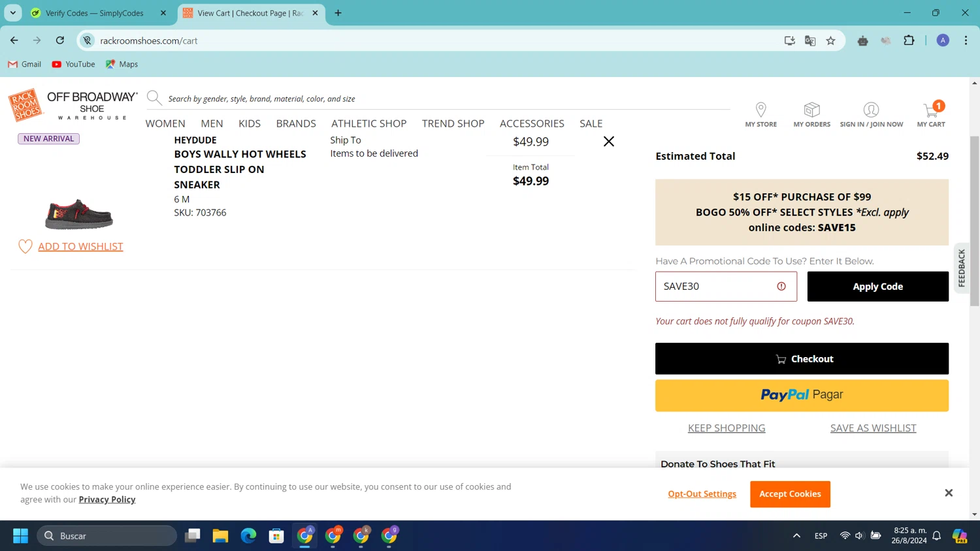Click the wishlist heart icon

tap(25, 246)
